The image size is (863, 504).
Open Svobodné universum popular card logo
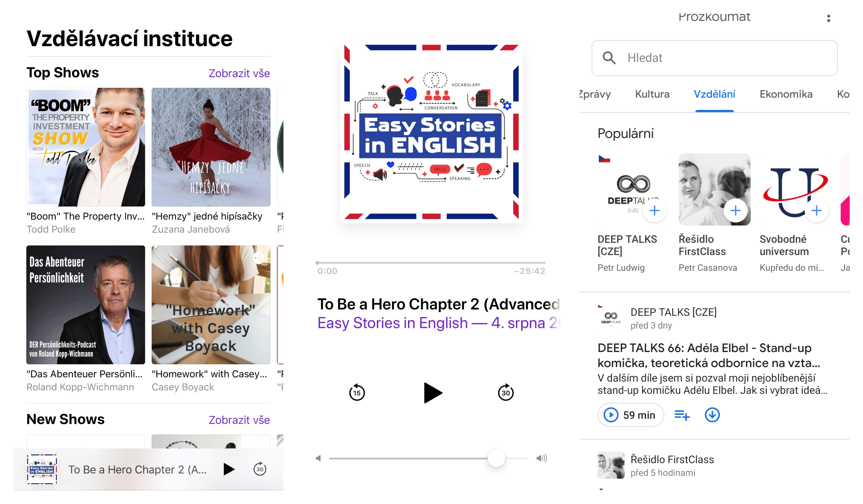click(x=795, y=190)
